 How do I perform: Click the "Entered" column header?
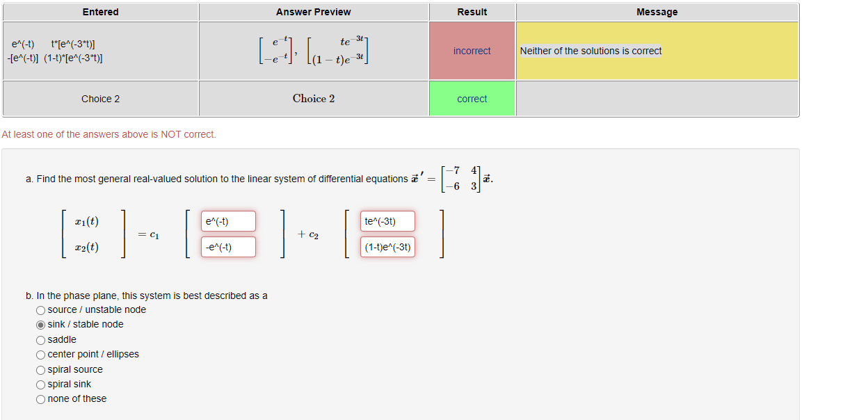tap(100, 11)
